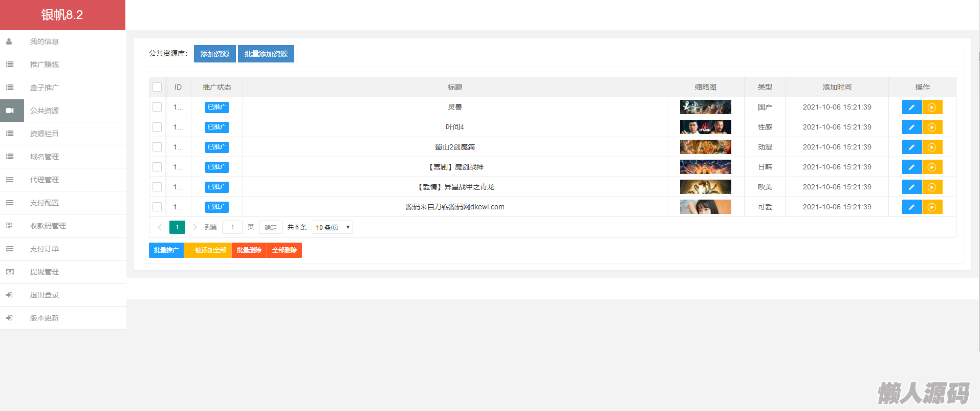Select the 蜀山2剑魔篇 row checkbox
Screen dimensions: 980x411
pyautogui.click(x=157, y=147)
